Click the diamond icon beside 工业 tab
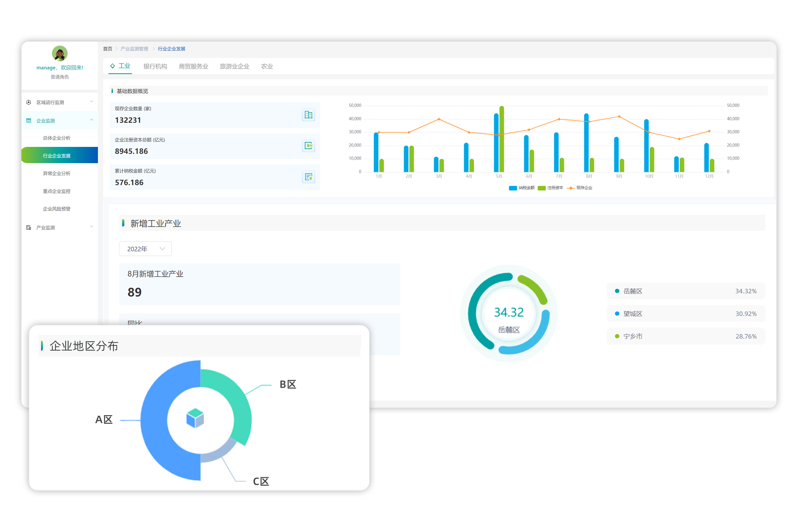 (113, 66)
